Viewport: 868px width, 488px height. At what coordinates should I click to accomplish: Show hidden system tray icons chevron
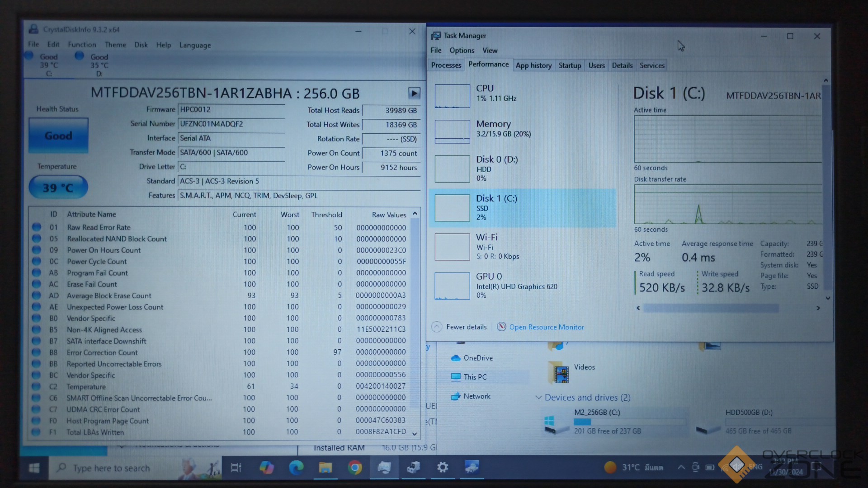tap(681, 468)
